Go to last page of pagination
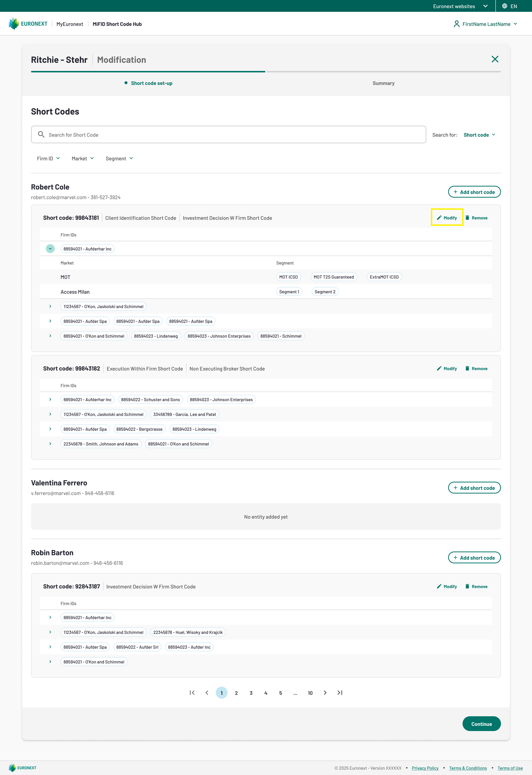This screenshot has width=532, height=775. tap(339, 693)
